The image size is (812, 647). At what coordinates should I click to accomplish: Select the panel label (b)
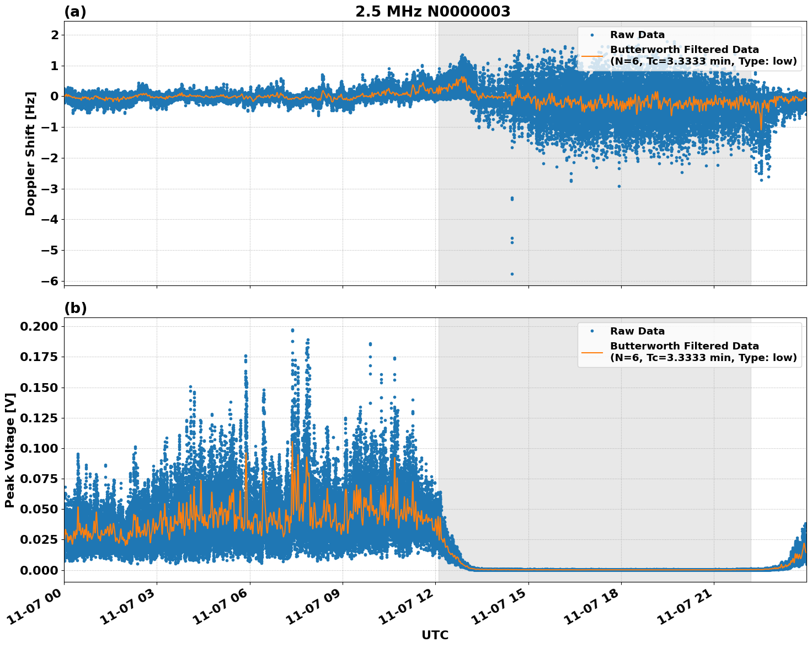75,307
